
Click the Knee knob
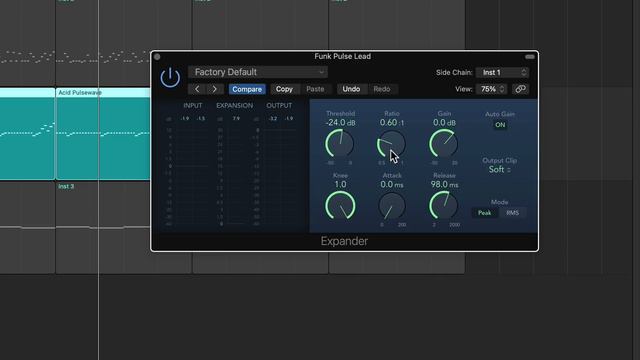click(340, 206)
